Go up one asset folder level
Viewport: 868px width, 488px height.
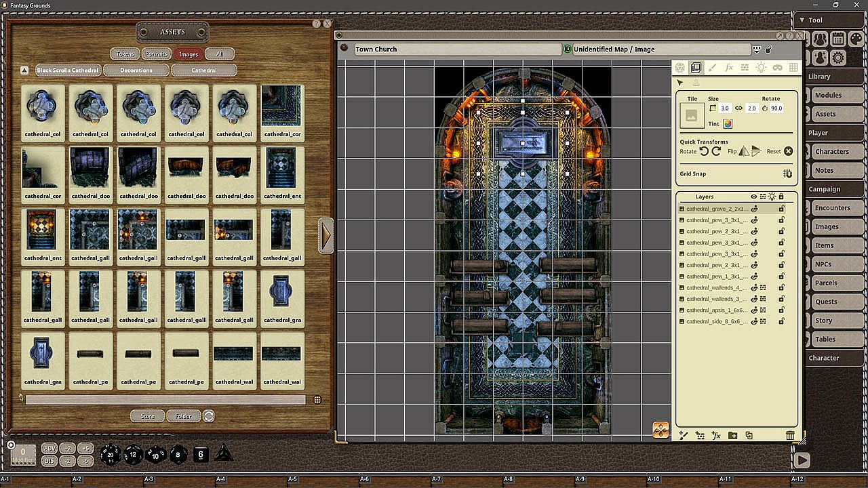24,70
